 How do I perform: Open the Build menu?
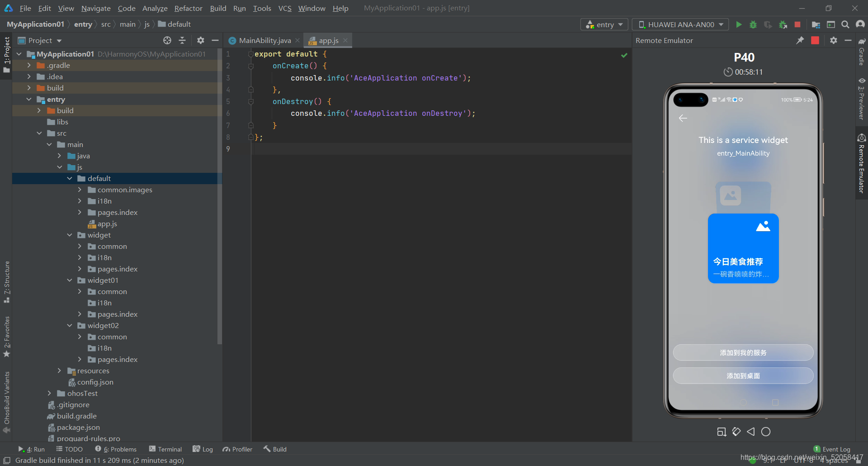pyautogui.click(x=218, y=8)
